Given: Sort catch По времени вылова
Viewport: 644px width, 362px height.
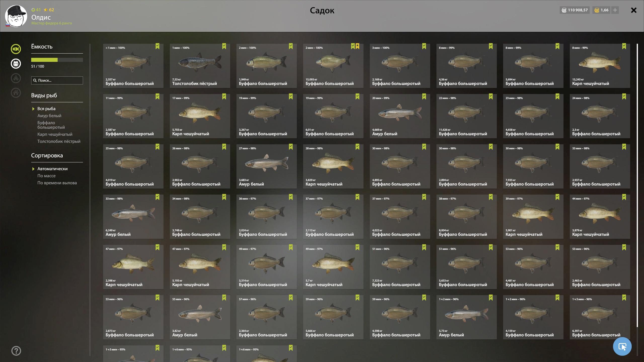Looking at the screenshot, I should point(57,183).
